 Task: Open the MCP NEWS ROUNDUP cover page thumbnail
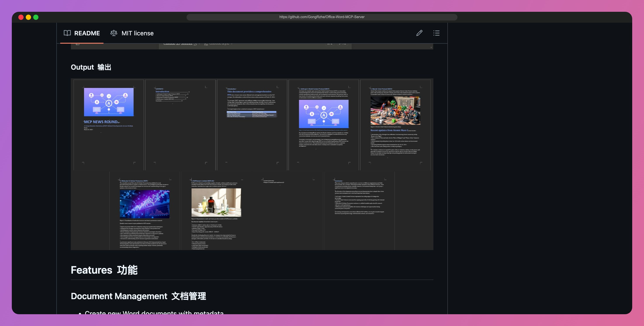(109, 125)
